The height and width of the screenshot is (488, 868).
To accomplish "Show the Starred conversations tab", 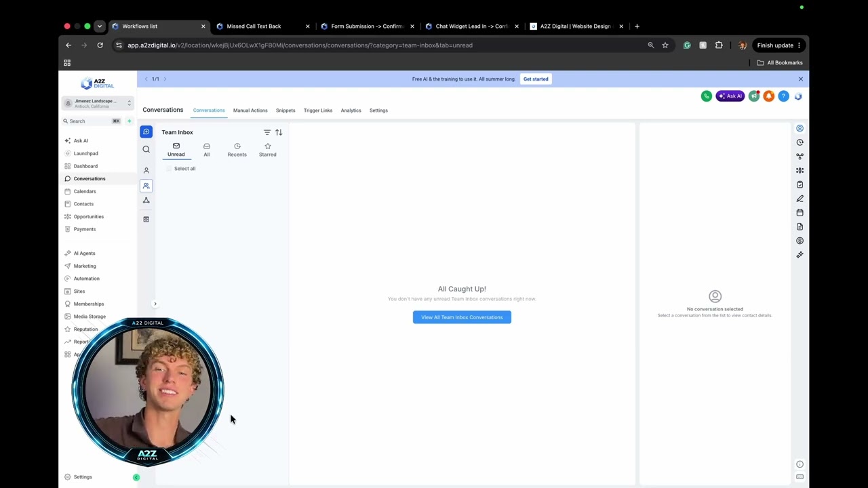I will pos(267,150).
